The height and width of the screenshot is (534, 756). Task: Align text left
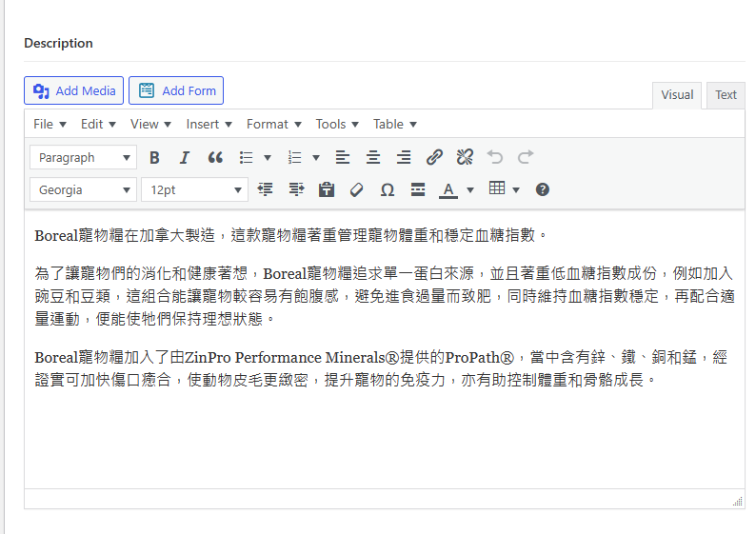pos(343,157)
